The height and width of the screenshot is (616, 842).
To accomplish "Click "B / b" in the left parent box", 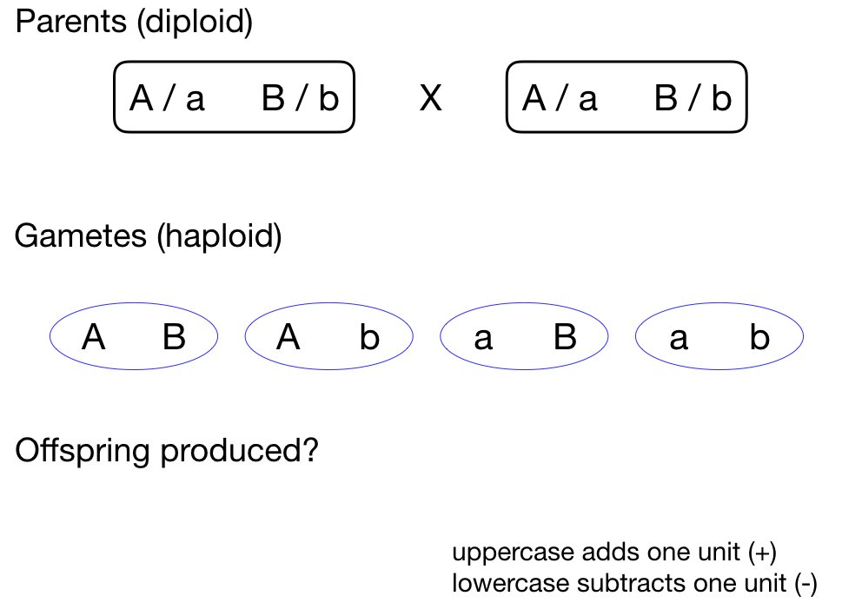I will pos(299,100).
